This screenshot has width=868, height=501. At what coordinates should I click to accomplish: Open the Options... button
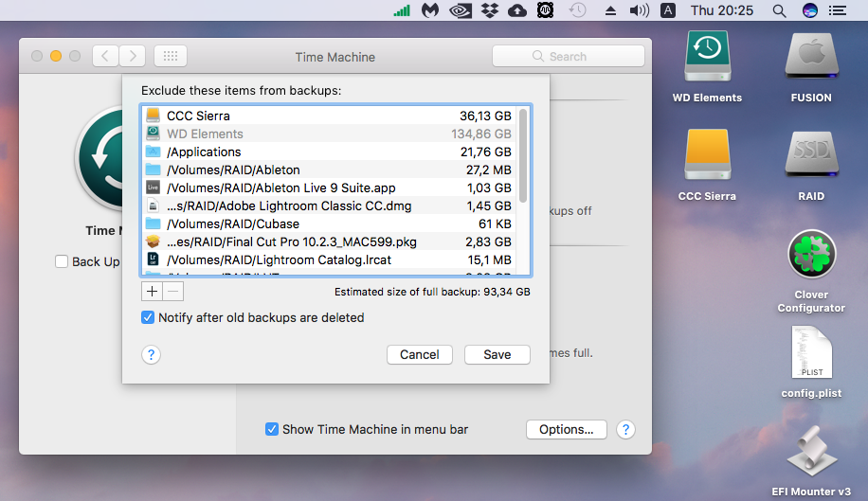click(x=567, y=429)
